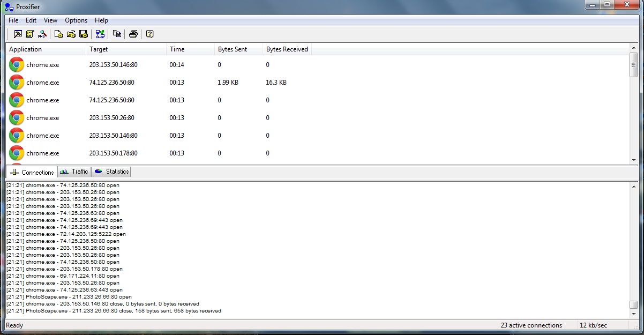Switch to the Statistics tab

tap(111, 172)
